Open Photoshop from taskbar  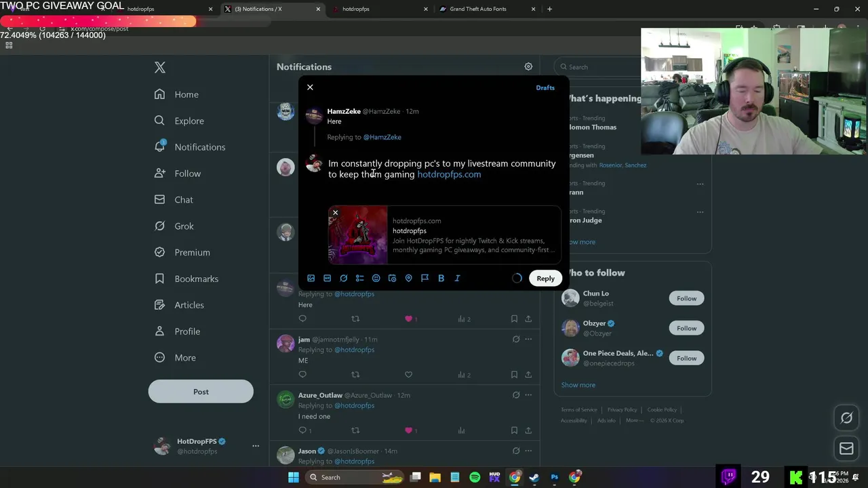click(554, 477)
